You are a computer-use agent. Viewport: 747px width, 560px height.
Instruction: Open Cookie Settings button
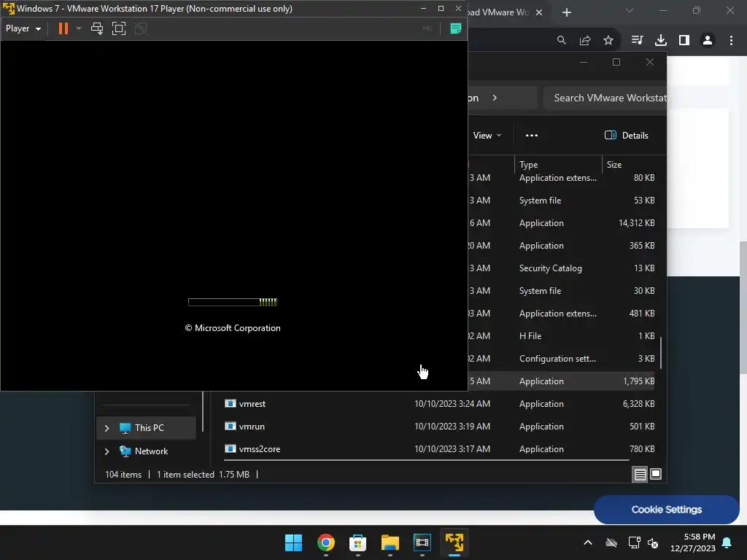coord(667,510)
